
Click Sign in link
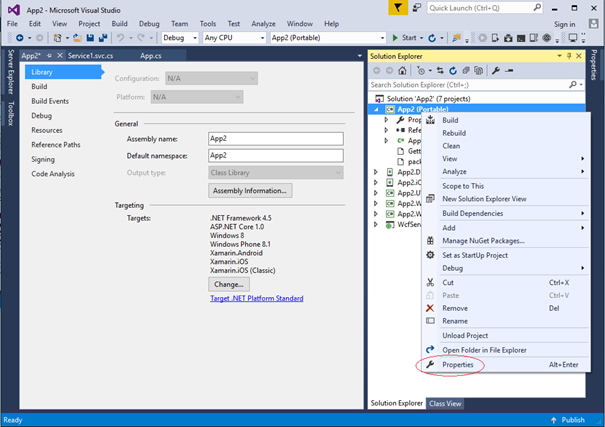[564, 24]
